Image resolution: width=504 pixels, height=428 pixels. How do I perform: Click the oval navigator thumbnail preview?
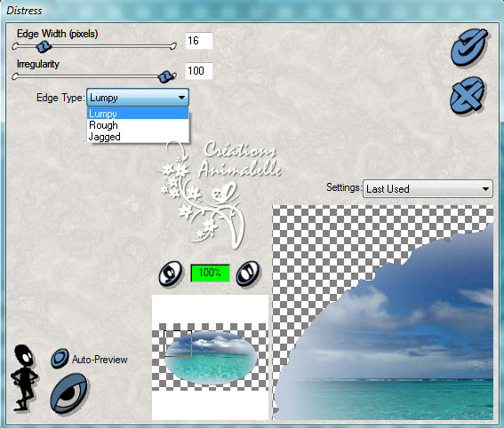pos(211,357)
